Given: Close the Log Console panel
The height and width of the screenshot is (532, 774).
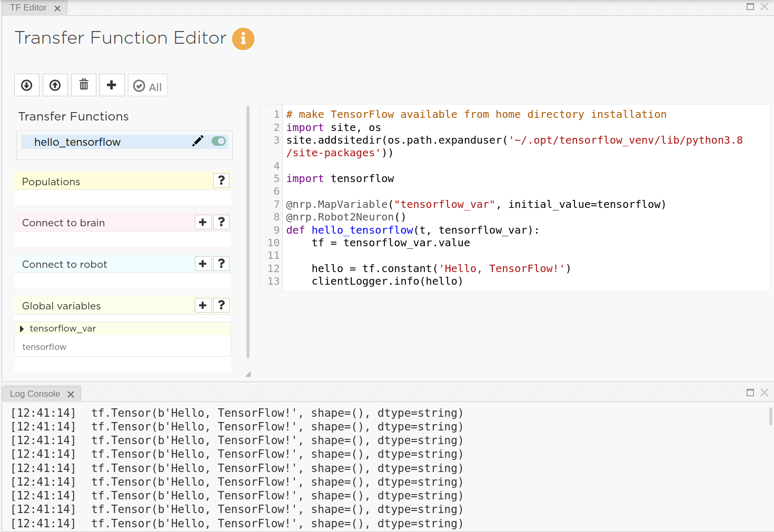Looking at the screenshot, I should pyautogui.click(x=765, y=393).
